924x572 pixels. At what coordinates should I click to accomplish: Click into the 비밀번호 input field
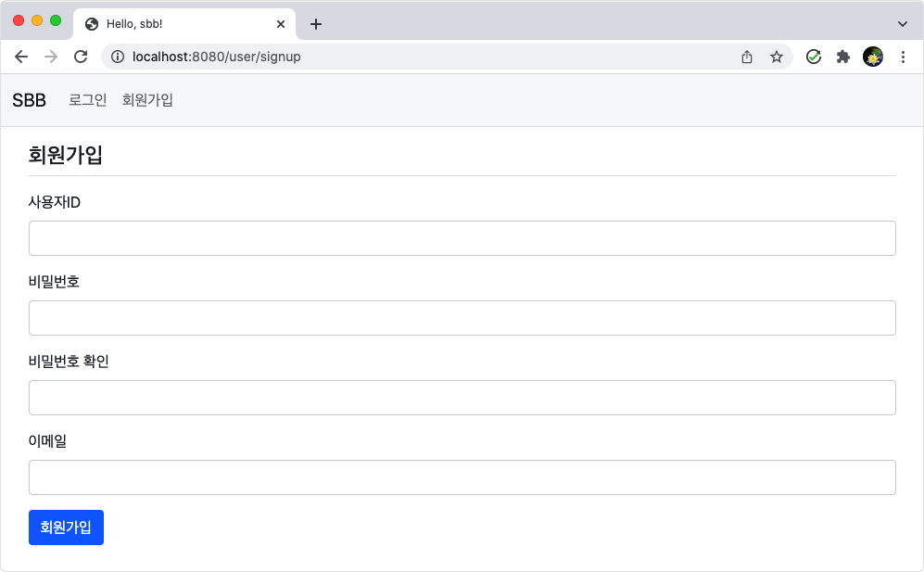click(x=462, y=318)
